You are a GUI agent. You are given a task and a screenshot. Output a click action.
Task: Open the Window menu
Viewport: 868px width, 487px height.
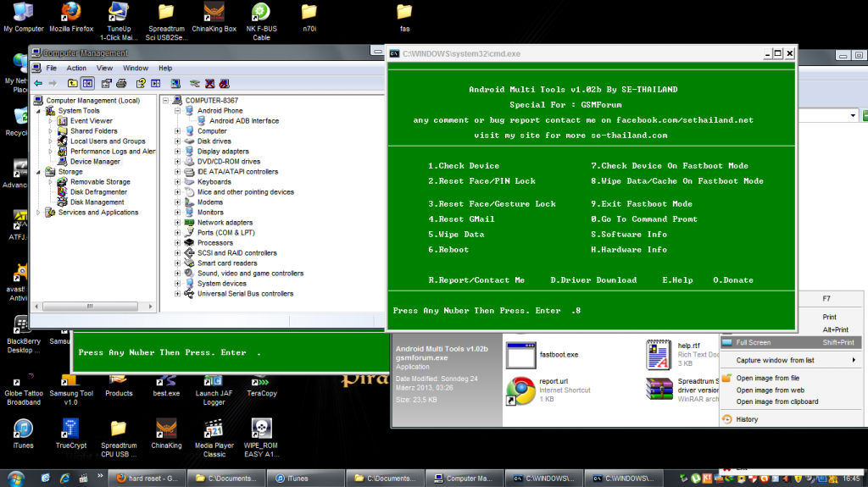tap(136, 68)
